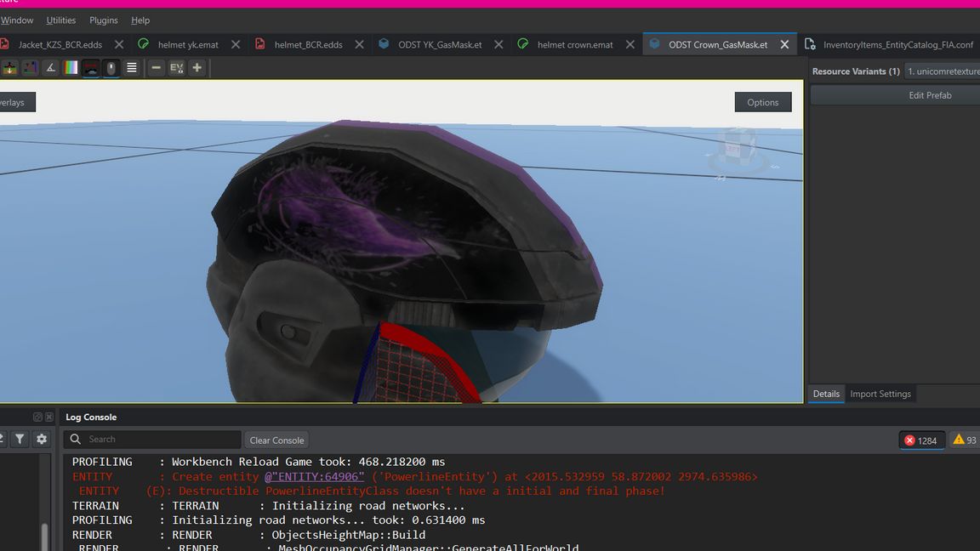Open log console settings gear
The height and width of the screenshot is (551, 980).
click(42, 440)
